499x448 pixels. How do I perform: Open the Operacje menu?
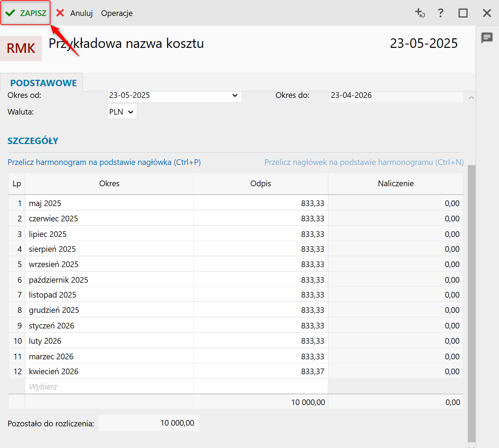point(117,13)
